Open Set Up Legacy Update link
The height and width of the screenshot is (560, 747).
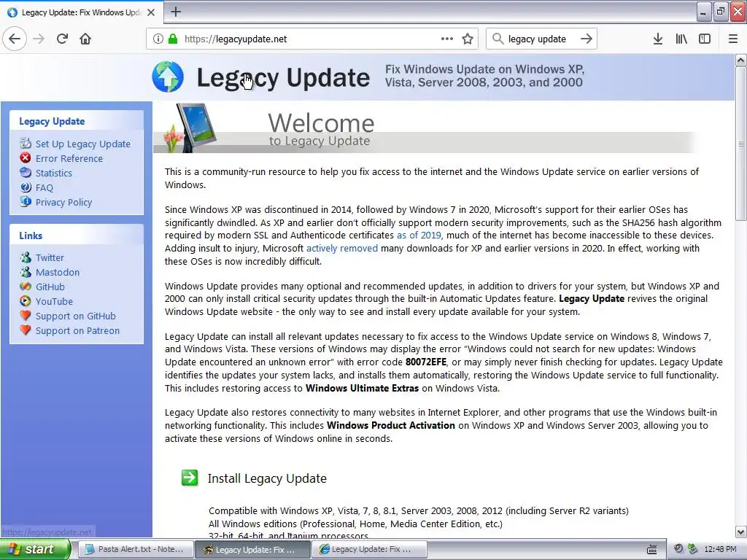[83, 144]
